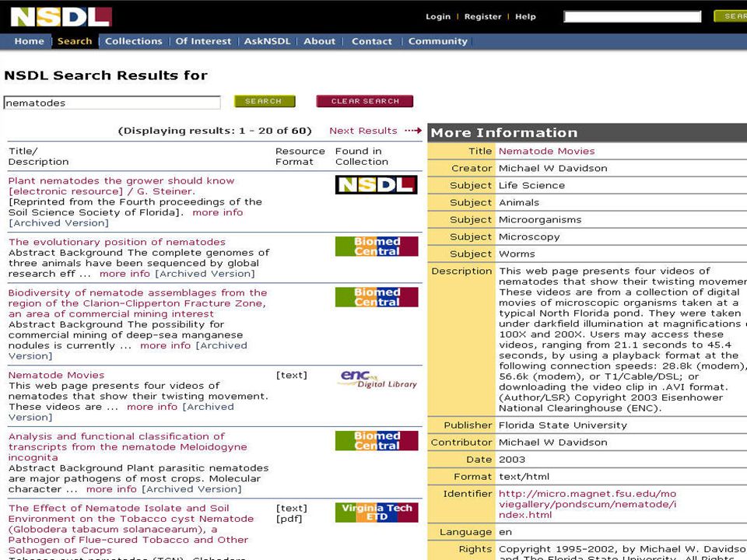Click the NSDL logo in the header
This screenshot has height=560, width=747.
coord(61,16)
